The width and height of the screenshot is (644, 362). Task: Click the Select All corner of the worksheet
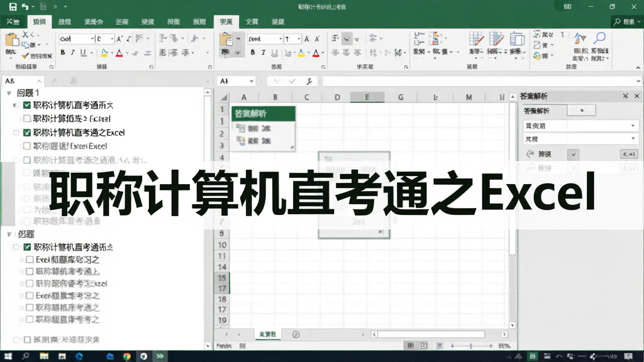pos(223,97)
